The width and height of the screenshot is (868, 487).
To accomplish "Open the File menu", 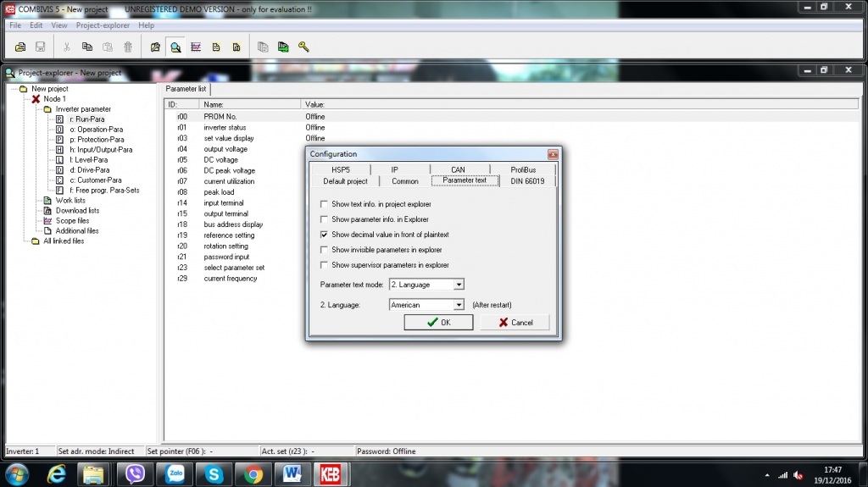I will [x=15, y=25].
